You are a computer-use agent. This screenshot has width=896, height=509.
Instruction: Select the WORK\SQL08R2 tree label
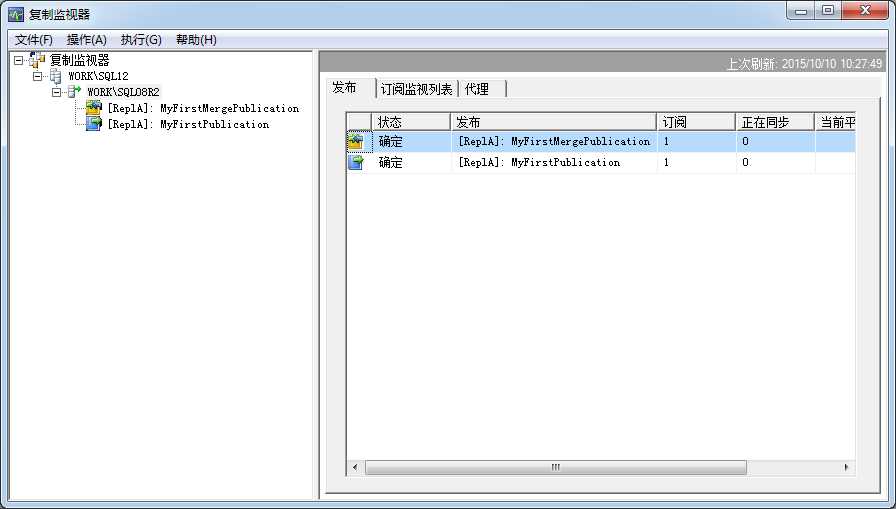coord(123,92)
